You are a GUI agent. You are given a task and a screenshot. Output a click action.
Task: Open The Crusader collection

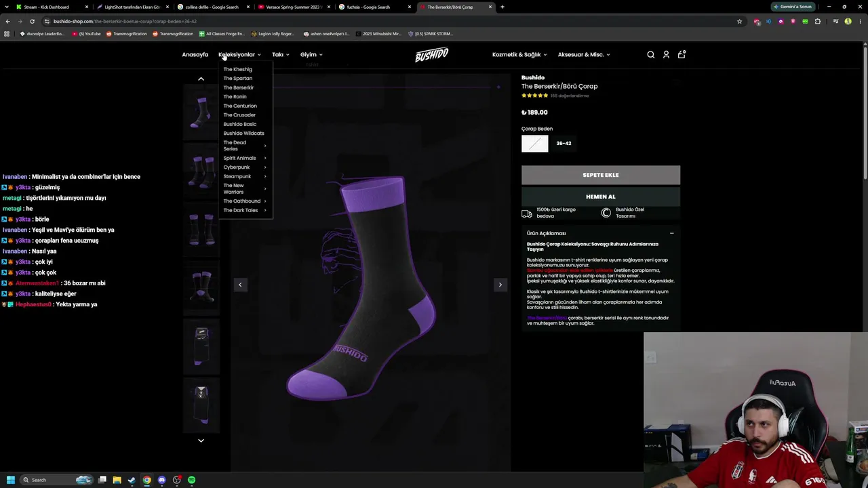(x=239, y=115)
